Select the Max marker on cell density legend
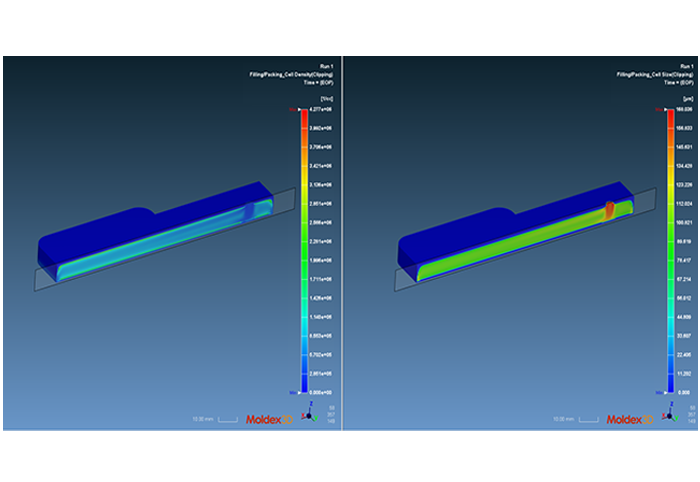The height and width of the screenshot is (482, 700). (294, 109)
